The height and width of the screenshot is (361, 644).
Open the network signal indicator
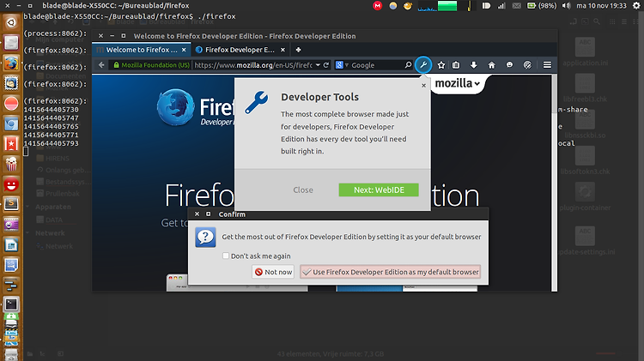(501, 6)
